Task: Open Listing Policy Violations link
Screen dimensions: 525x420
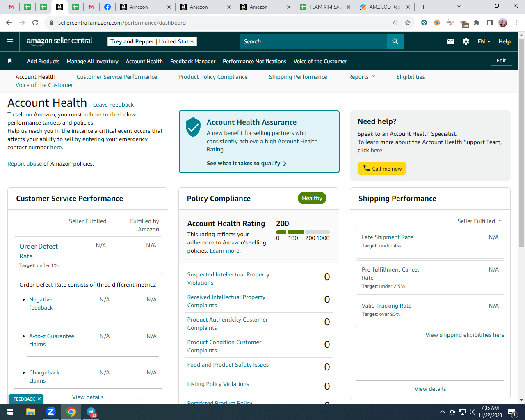Action: pos(218,384)
